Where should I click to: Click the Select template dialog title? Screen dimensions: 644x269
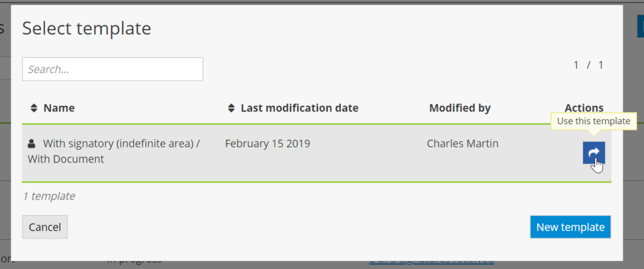pos(87,28)
